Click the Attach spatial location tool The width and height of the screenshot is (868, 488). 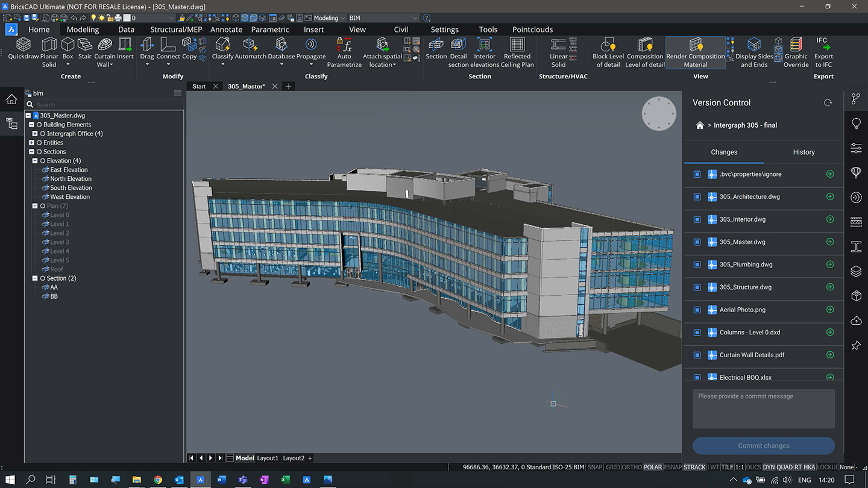click(x=382, y=52)
